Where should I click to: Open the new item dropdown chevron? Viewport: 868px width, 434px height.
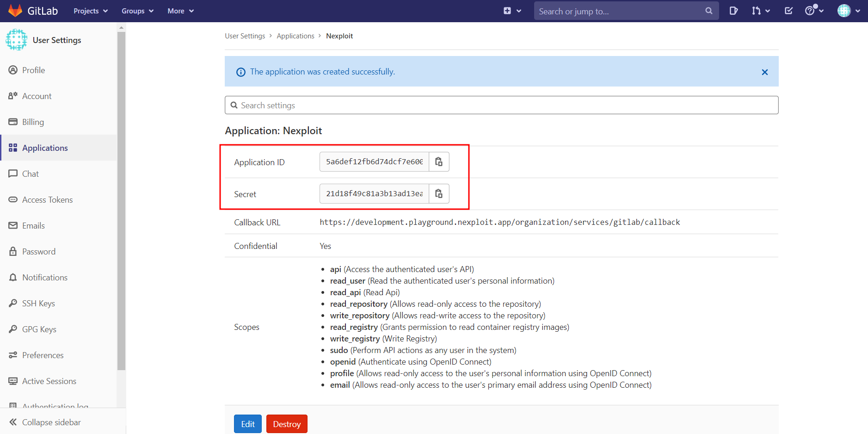519,11
